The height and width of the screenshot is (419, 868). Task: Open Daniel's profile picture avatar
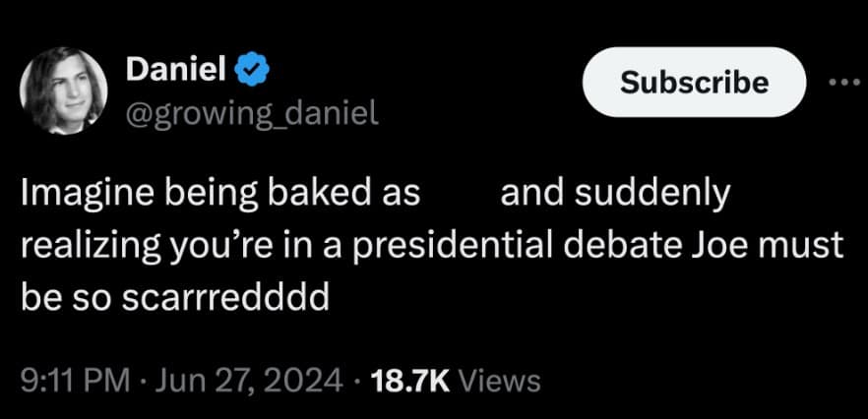[x=65, y=89]
